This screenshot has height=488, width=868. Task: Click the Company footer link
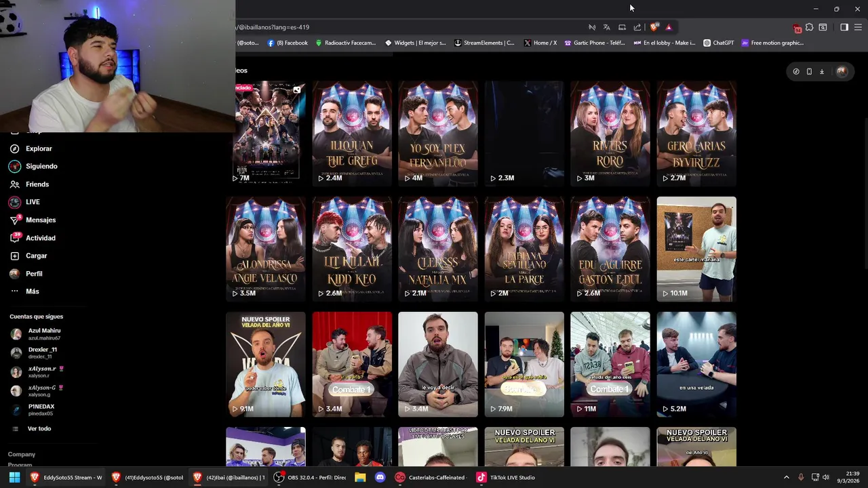point(22,455)
